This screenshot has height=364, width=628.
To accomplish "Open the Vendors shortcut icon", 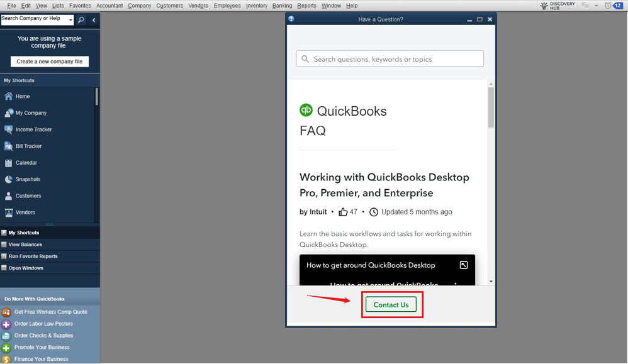I will click(x=8, y=212).
